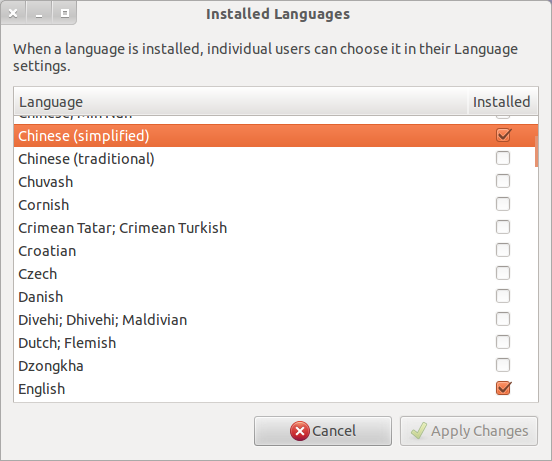This screenshot has height=461, width=552.
Task: Select the Crimean Tatar; Crimean Turkish row
Action: (x=276, y=228)
